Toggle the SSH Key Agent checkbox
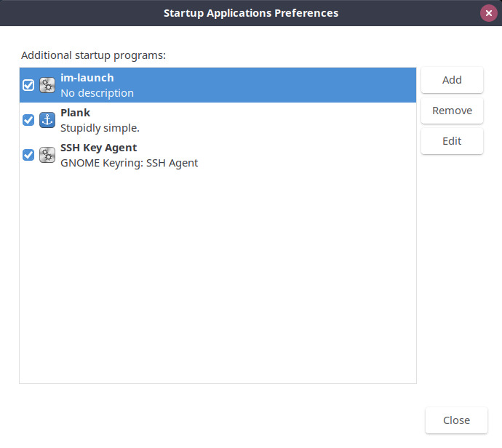This screenshot has width=502, height=448. (28, 155)
